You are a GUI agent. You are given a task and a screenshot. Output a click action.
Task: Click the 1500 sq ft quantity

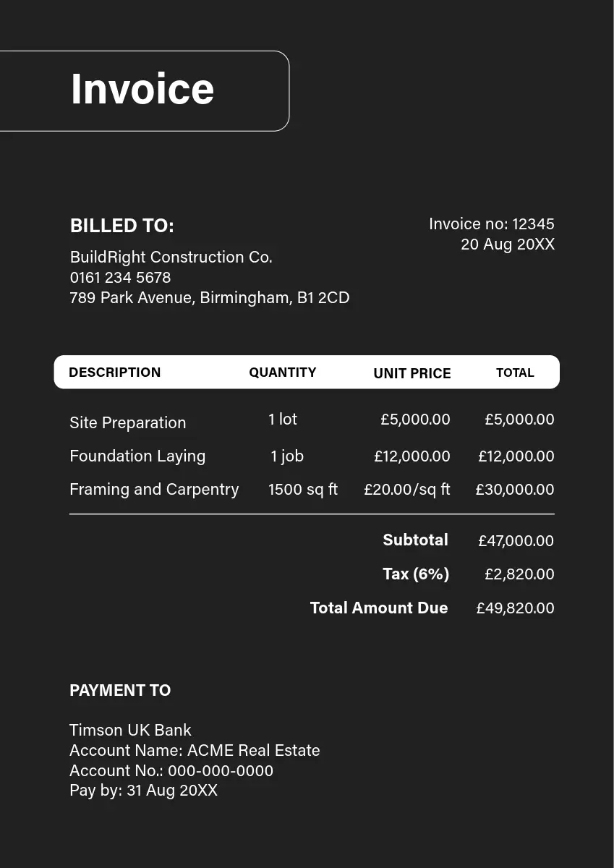302,489
